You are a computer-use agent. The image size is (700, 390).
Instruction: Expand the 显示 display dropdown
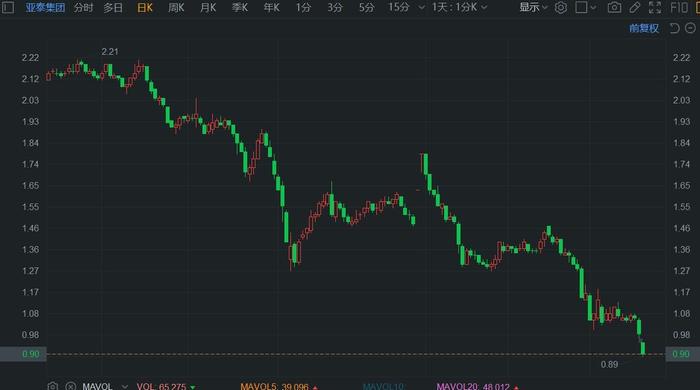tap(533, 8)
